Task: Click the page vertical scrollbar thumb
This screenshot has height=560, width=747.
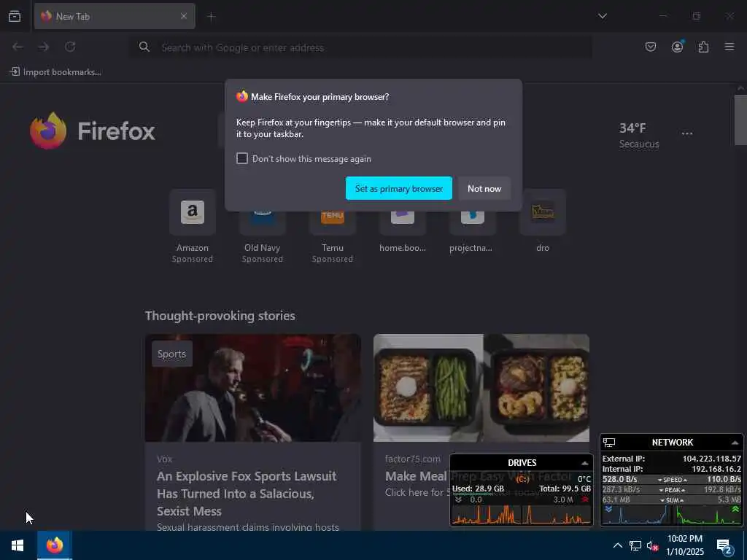Action: (x=740, y=120)
